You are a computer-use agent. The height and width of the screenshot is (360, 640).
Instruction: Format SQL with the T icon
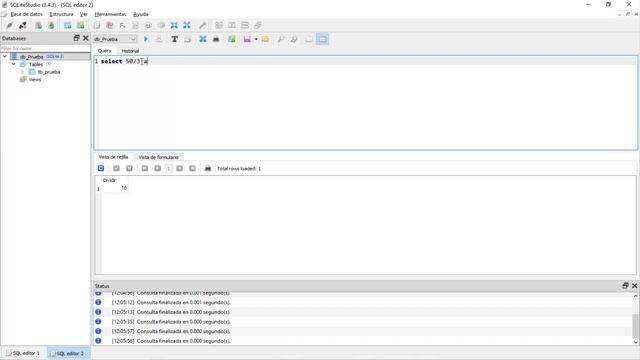174,39
